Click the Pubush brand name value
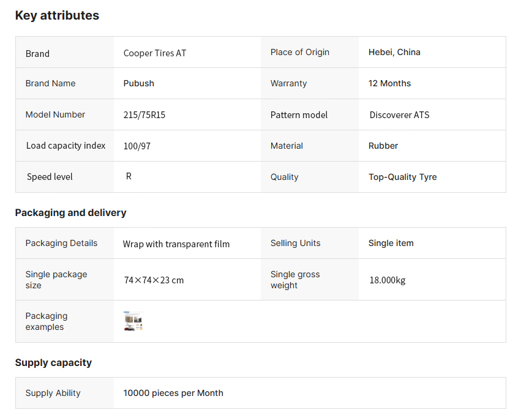 (x=139, y=83)
